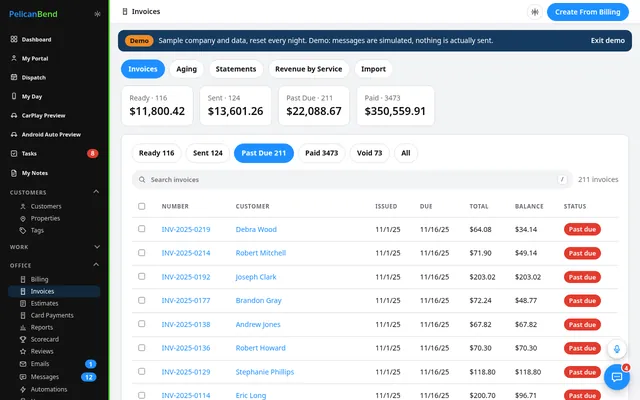Click the Ready $11,800.42 summary card
640x400 pixels.
[157, 106]
